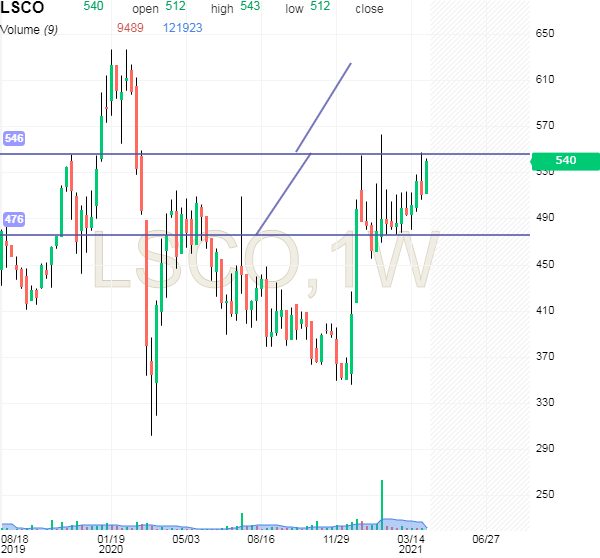Screen dimensions: 600x558
Task: Click the 08/16 date axis label
Action: coord(261,539)
